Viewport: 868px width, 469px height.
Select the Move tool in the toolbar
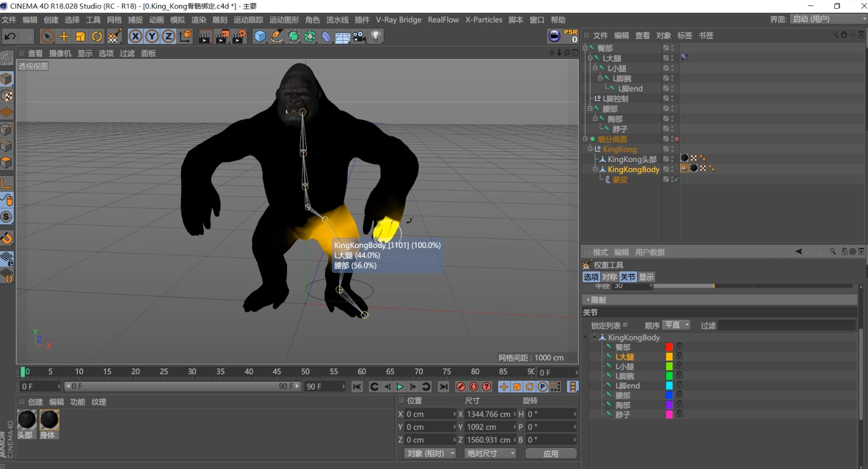tap(64, 36)
